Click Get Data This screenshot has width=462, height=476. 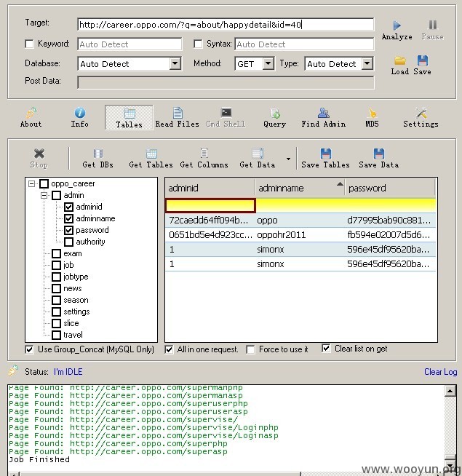click(258, 158)
